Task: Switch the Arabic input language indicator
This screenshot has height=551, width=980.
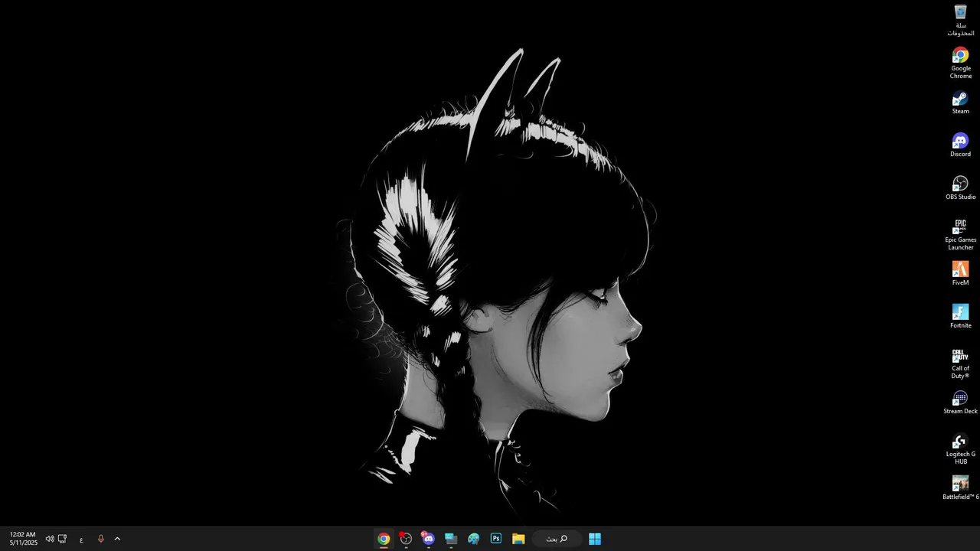Action: [x=81, y=539]
